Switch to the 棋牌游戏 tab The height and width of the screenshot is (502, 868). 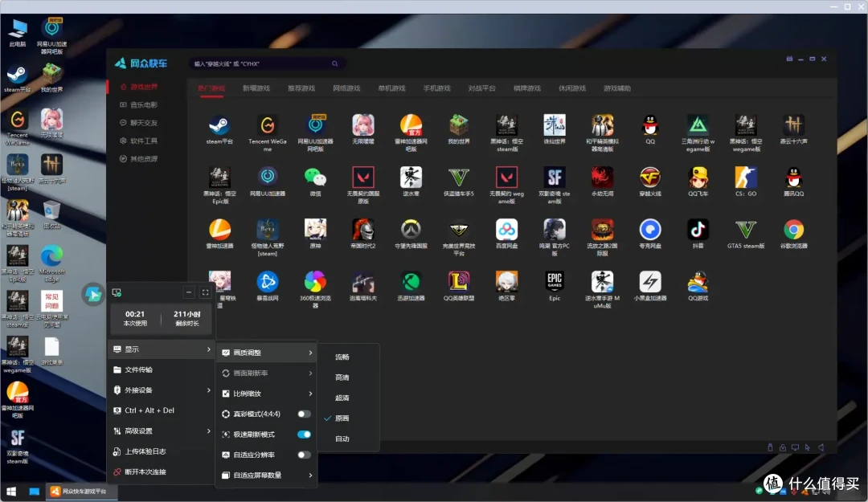tap(527, 88)
